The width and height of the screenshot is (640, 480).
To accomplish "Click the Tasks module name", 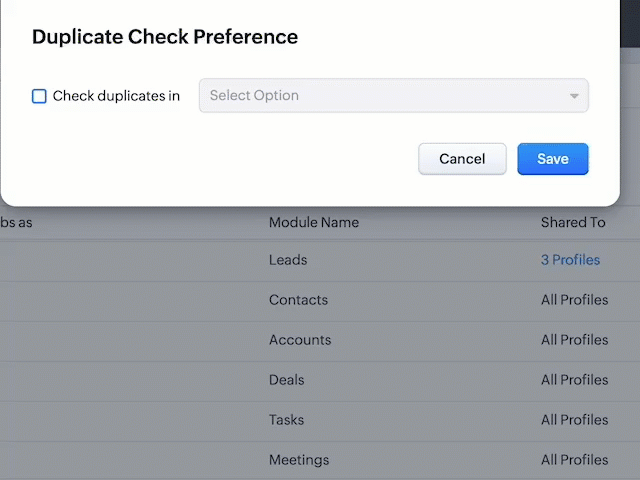I will point(287,420).
